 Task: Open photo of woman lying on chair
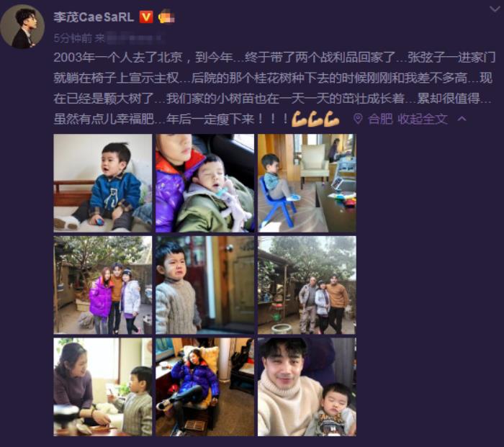tap(204, 387)
